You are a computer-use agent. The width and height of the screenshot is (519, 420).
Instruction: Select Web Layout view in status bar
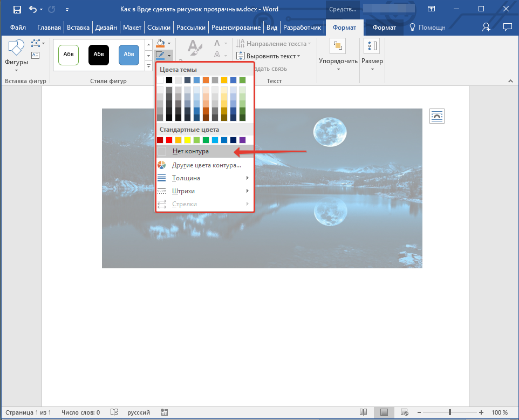[404, 412]
